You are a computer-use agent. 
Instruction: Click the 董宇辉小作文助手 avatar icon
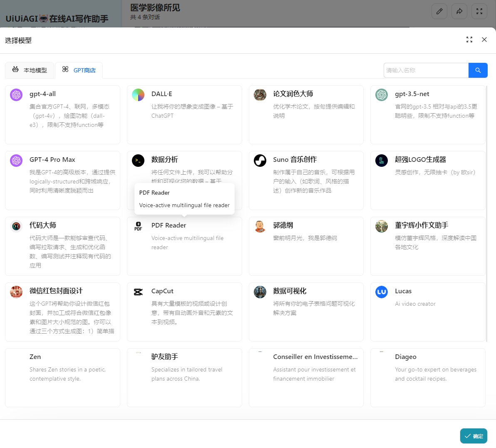coord(382,226)
